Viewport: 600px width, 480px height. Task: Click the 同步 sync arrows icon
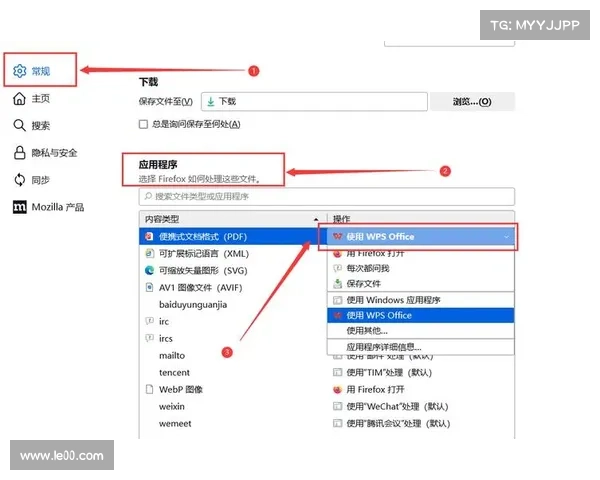(20, 180)
